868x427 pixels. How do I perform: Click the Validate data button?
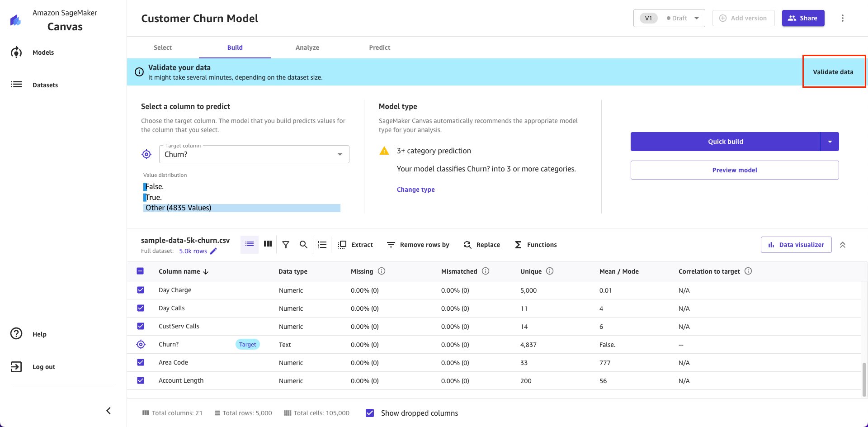pos(833,72)
